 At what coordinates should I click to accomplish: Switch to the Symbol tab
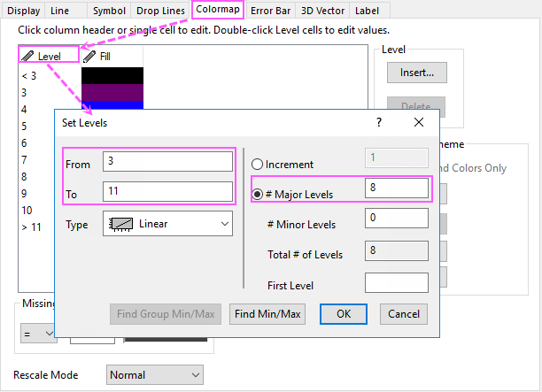pyautogui.click(x=109, y=11)
